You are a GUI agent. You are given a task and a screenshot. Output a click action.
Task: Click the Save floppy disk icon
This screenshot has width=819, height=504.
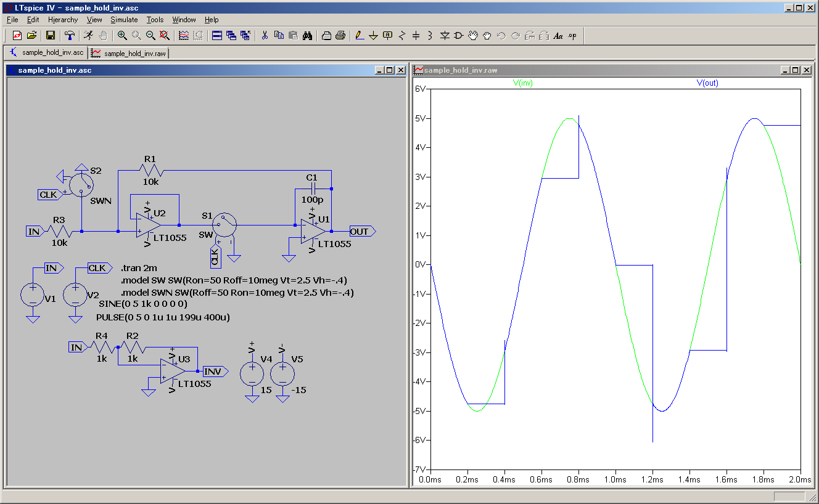51,36
